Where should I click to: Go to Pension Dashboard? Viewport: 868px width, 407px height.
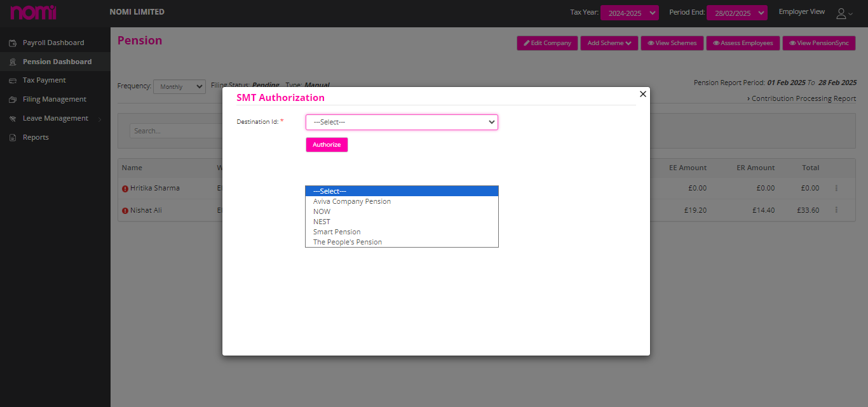click(x=57, y=62)
